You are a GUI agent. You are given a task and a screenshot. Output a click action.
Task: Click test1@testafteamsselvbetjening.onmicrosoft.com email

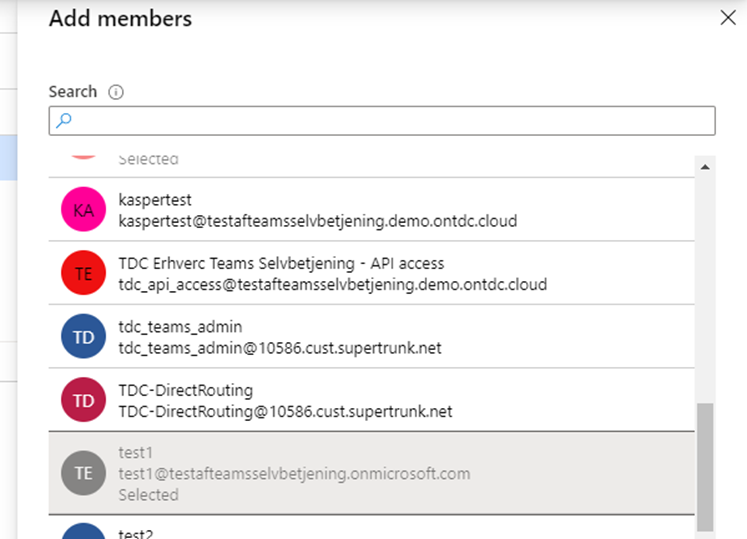pos(294,474)
